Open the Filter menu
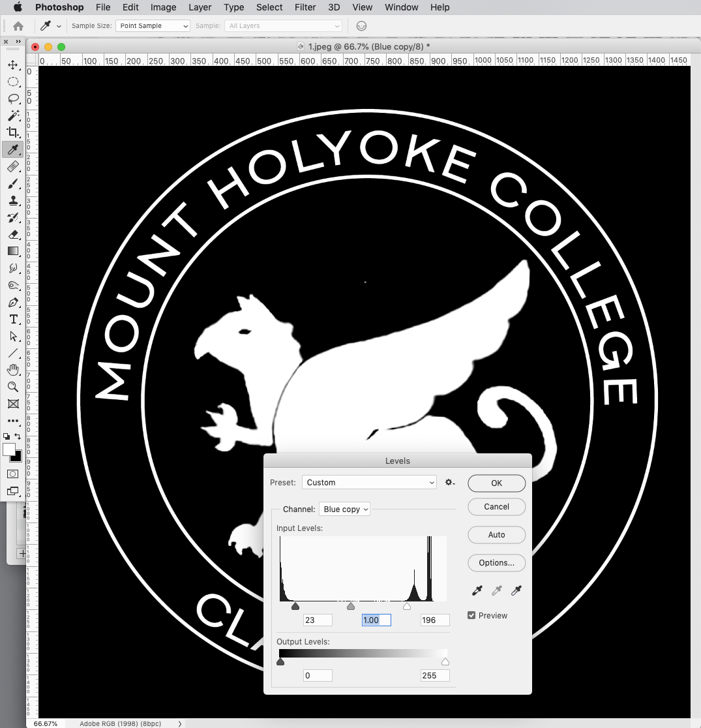Image resolution: width=701 pixels, height=728 pixels. (x=305, y=7)
